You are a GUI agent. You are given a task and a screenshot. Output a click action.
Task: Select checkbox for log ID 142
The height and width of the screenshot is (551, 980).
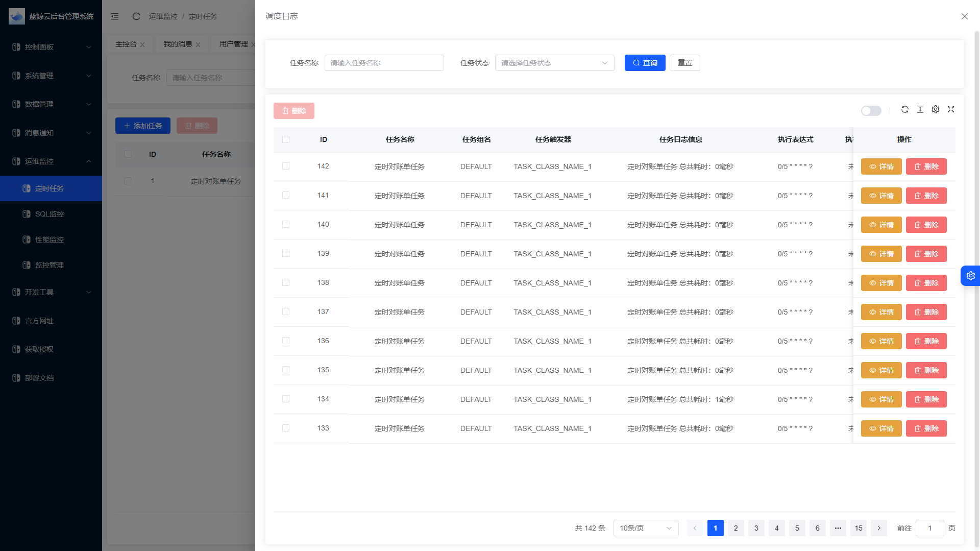pos(286,166)
